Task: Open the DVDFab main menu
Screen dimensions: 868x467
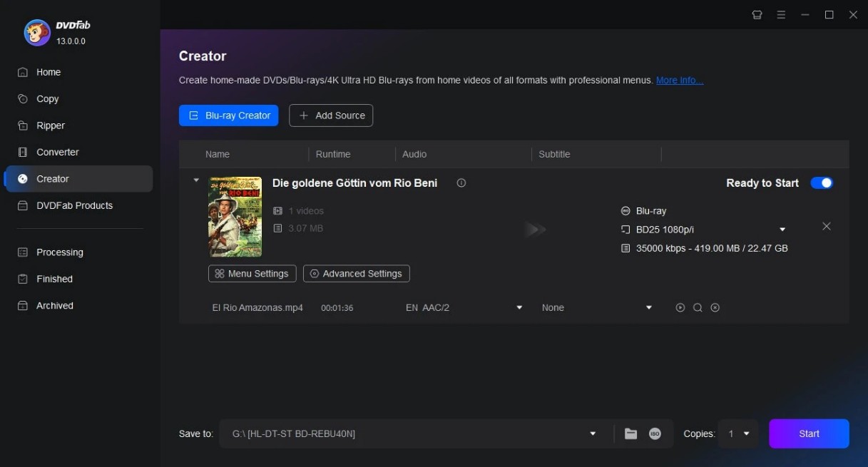Action: point(781,14)
